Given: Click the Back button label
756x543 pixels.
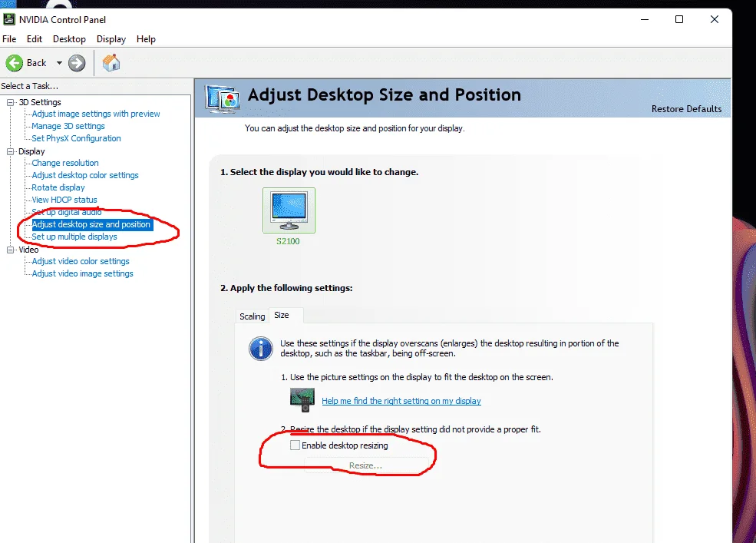Looking at the screenshot, I should click(37, 63).
